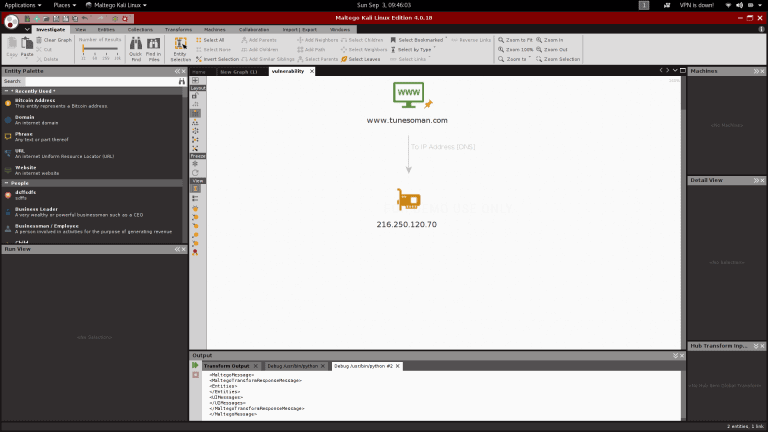Click Zoom Selection
The width and height of the screenshot is (768, 432).
[x=558, y=59]
